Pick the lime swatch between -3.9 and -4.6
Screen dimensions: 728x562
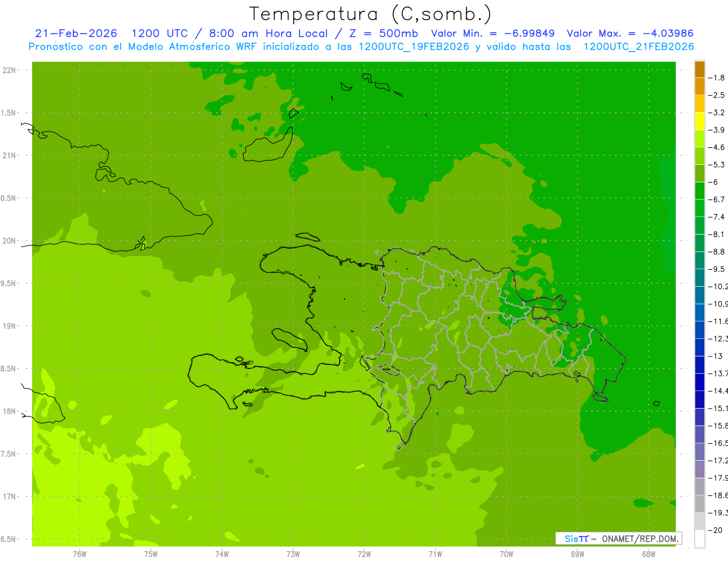[700, 139]
